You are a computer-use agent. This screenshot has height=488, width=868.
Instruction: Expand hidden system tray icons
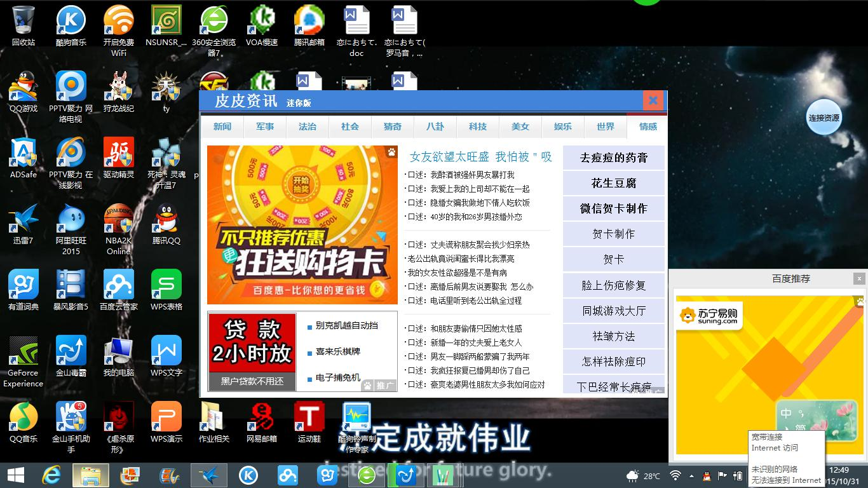690,475
